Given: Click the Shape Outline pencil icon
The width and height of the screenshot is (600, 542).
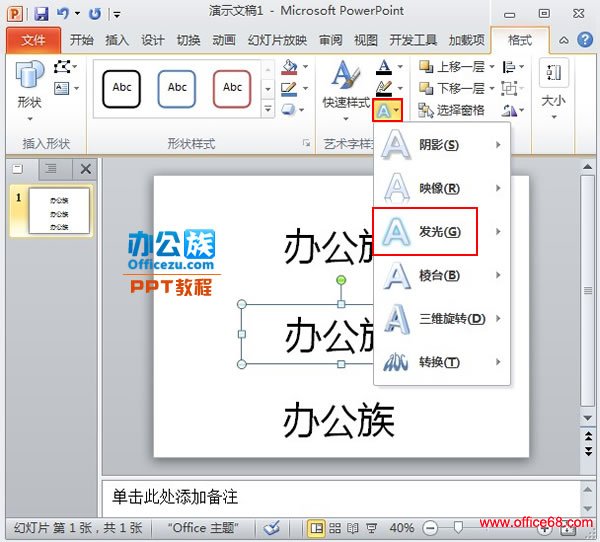Looking at the screenshot, I should 289,88.
